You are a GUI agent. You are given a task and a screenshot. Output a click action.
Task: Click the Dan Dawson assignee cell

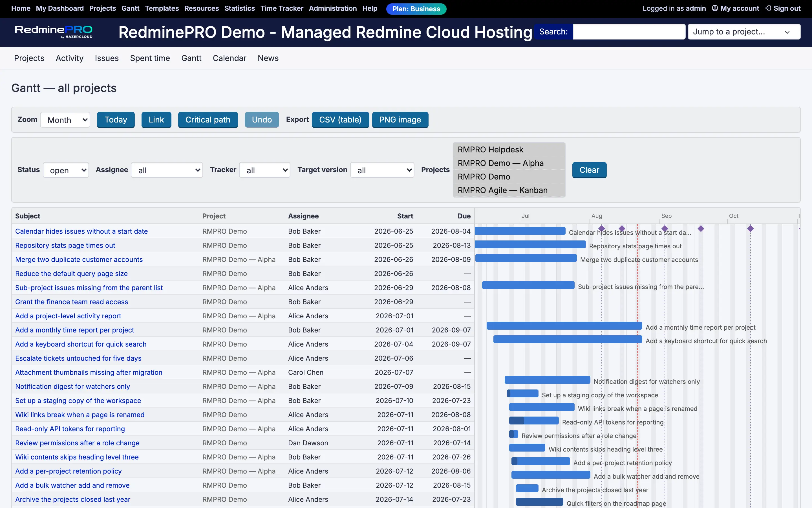pos(308,443)
